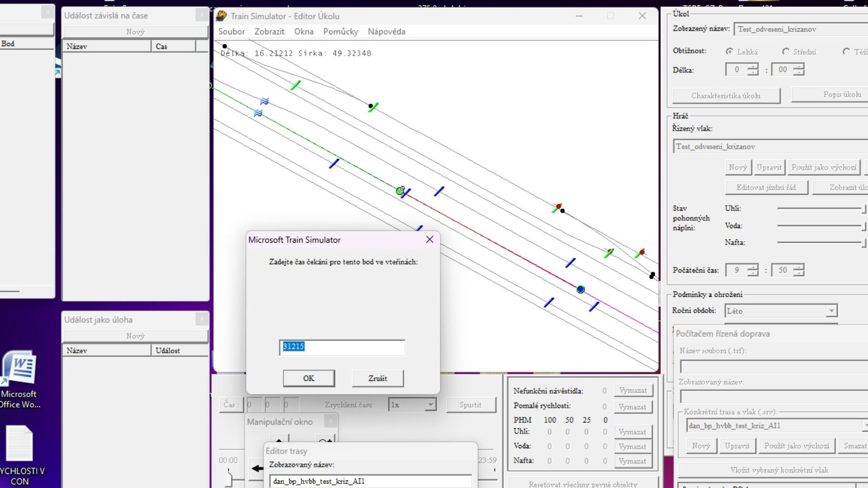868x488 pixels.
Task: Click the black left arrow beside Editor trasy
Action: click(257, 468)
